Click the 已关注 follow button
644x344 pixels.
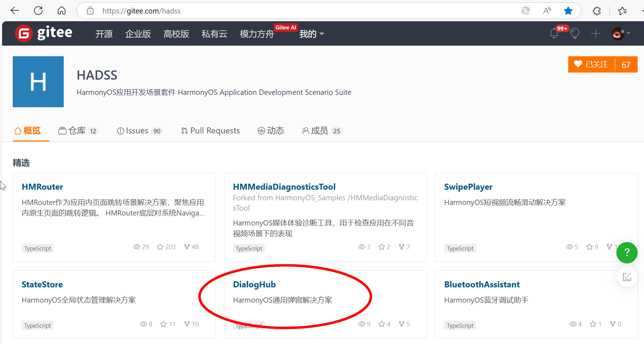591,64
